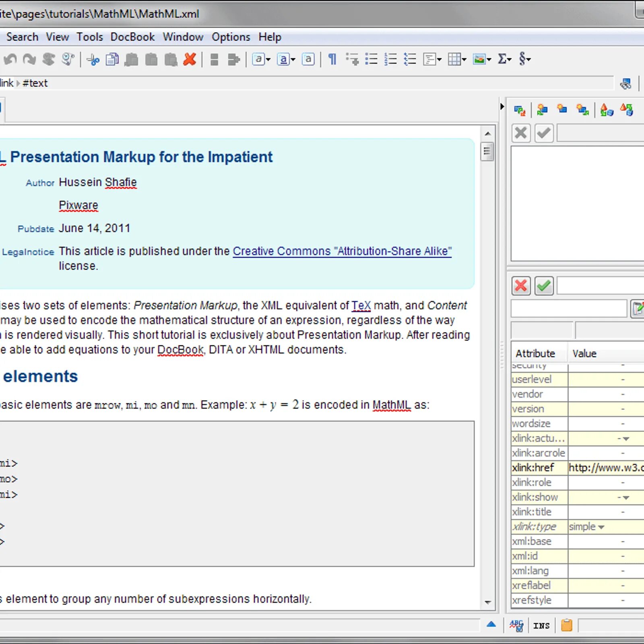Click the Attribute column header
This screenshot has height=644, width=644.
coord(539,353)
